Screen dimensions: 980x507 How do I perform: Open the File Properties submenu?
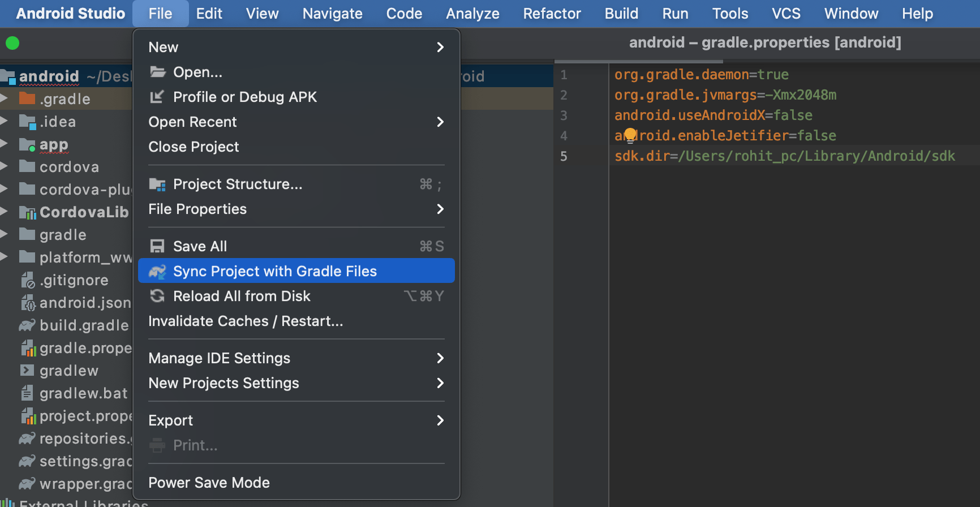(x=296, y=209)
